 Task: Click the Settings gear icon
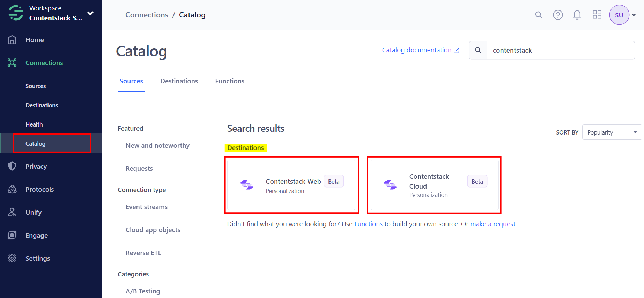coord(12,258)
